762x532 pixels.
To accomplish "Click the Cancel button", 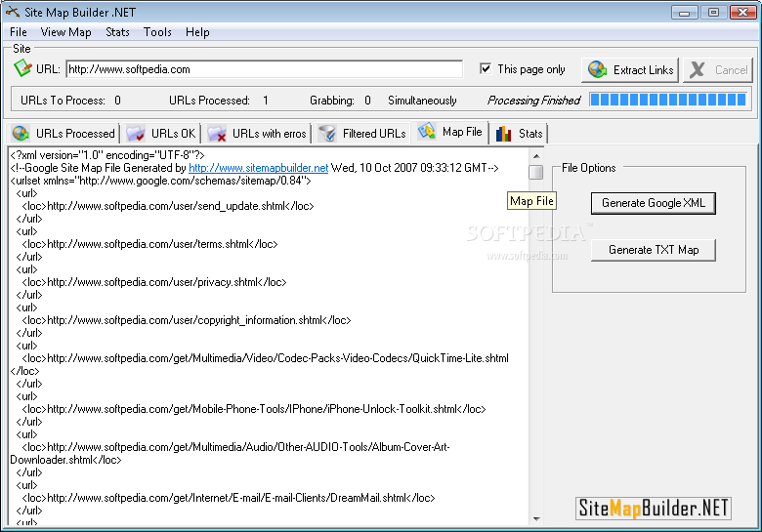I will coord(718,70).
